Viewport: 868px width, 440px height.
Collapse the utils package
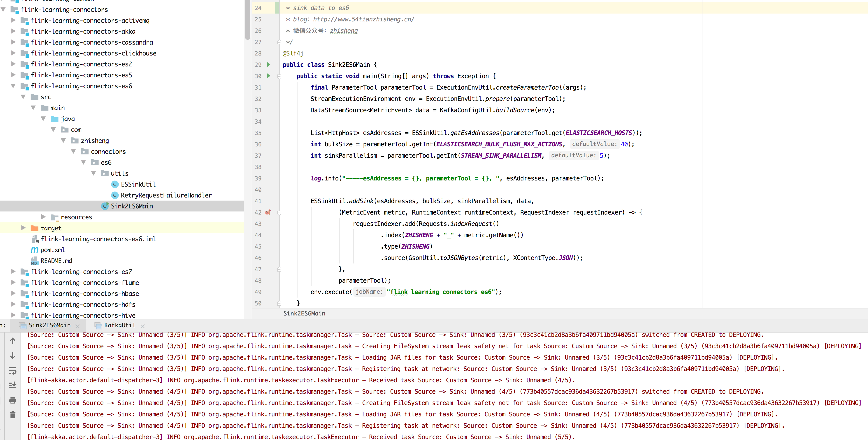93,173
